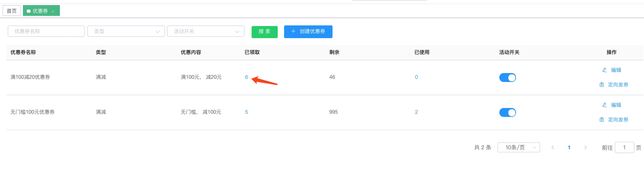Click the edit pencil icon for 无门槛100元优惠券
The image size is (644, 169).
tap(605, 105)
